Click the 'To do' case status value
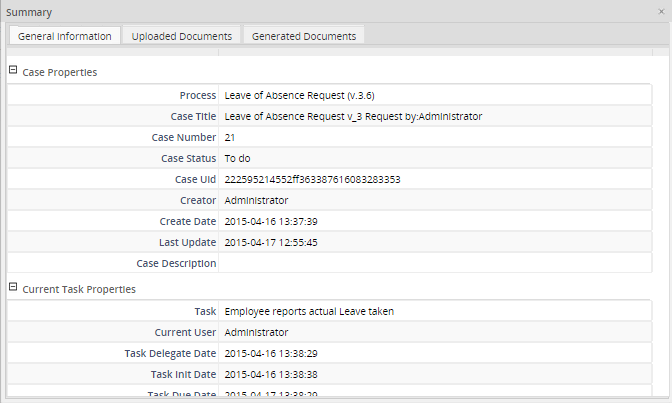The image size is (672, 403). click(237, 158)
